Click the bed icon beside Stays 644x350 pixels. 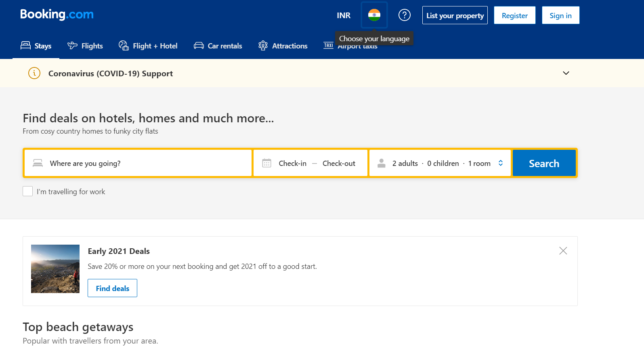(25, 45)
